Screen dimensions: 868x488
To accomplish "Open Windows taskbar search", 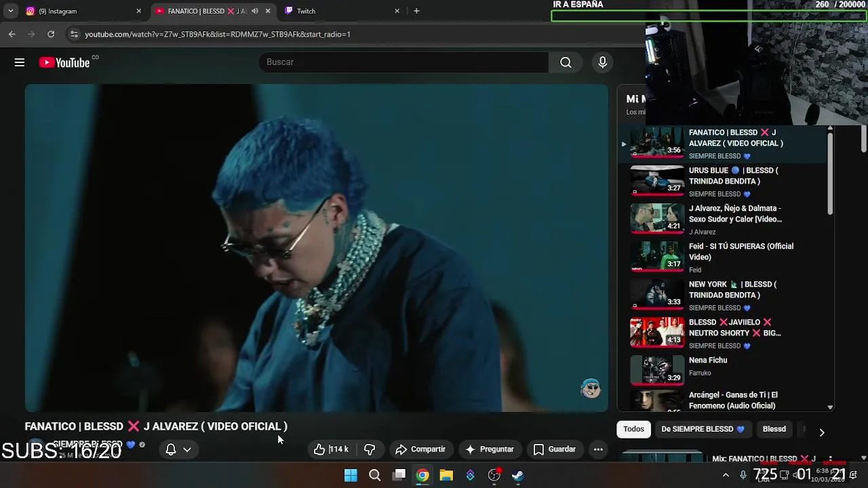I will 374,475.
